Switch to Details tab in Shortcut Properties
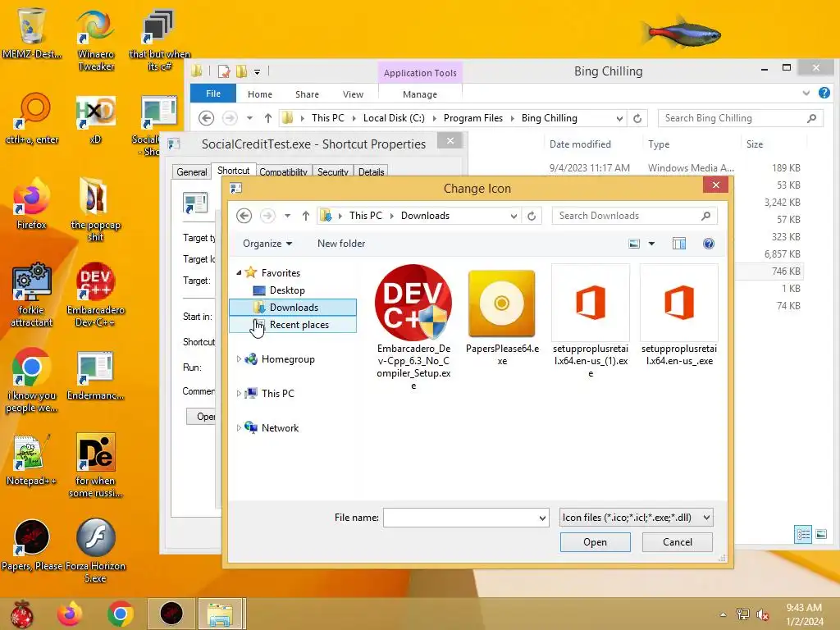Screen dimensions: 840x630 click(x=371, y=172)
